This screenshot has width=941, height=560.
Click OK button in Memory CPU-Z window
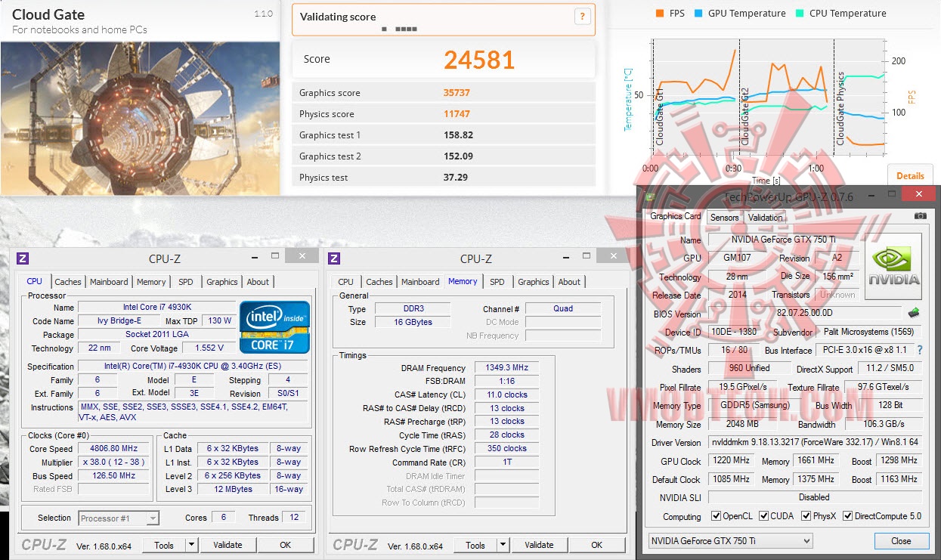click(597, 545)
